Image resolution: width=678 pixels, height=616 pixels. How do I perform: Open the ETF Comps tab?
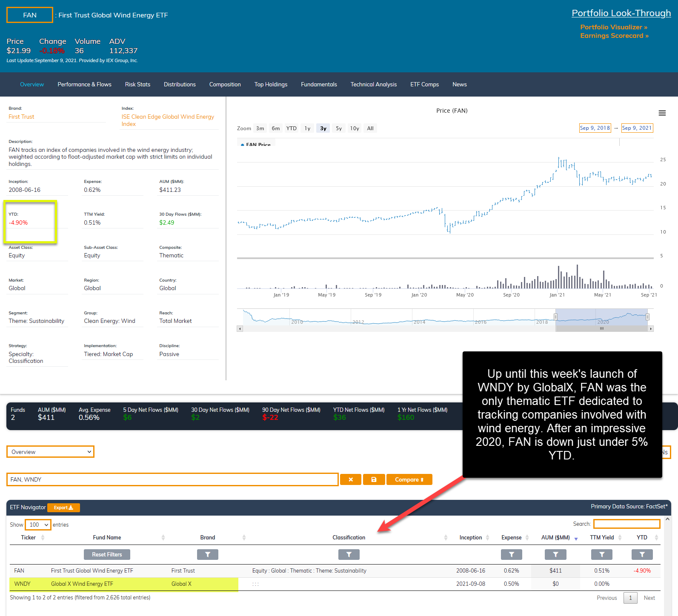[424, 84]
